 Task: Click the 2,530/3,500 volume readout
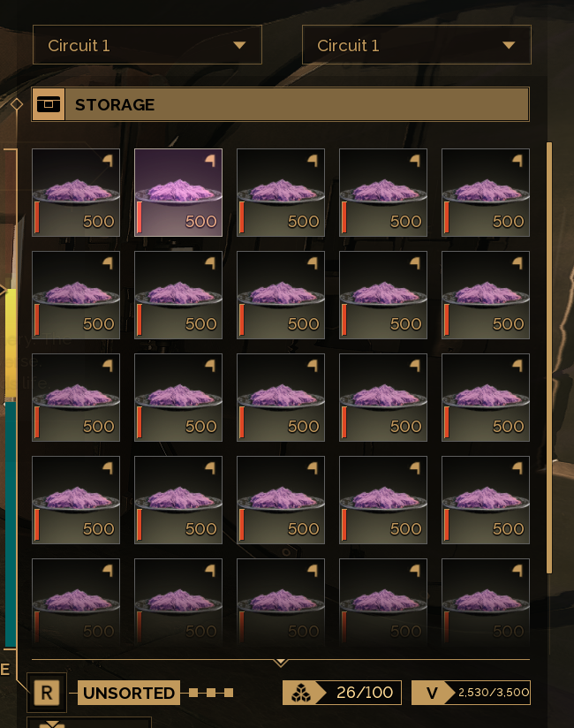(x=494, y=693)
